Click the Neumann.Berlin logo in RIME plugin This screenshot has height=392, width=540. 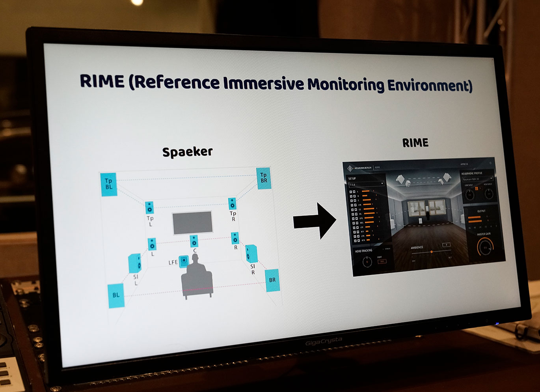359,168
